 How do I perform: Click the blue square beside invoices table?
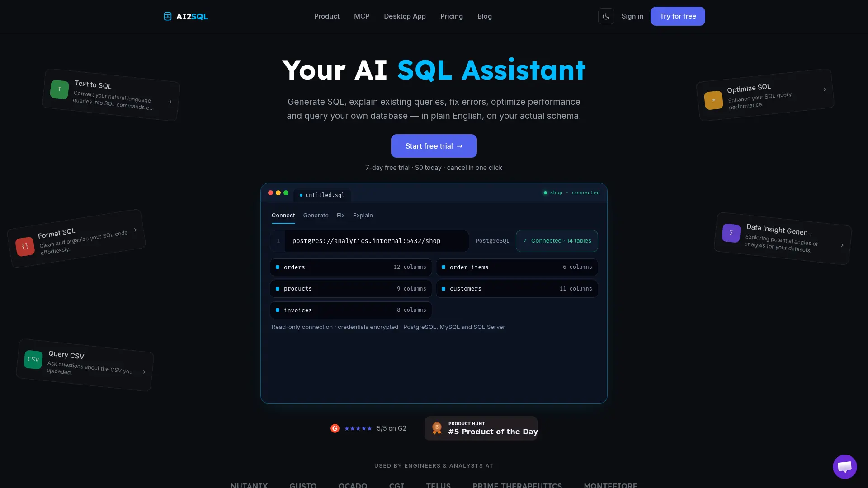(278, 310)
